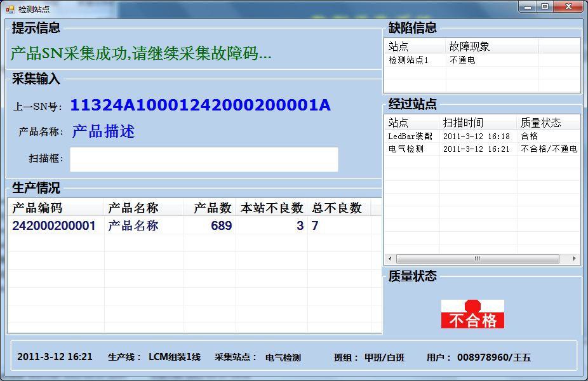
Task: Click the 008978960/王五 user value
Action: [x=494, y=358]
